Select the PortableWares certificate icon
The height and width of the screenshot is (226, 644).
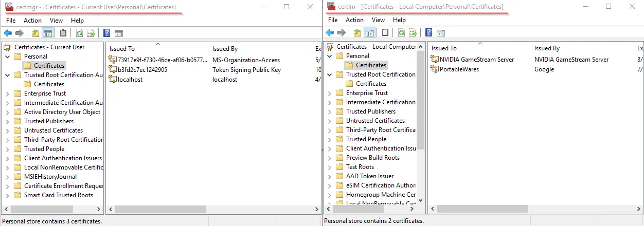click(x=435, y=69)
